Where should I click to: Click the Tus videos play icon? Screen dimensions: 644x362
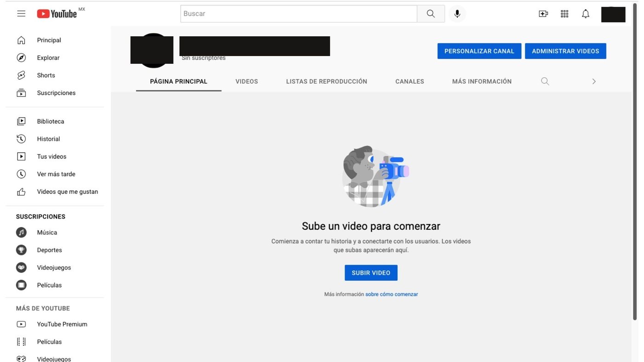point(21,157)
